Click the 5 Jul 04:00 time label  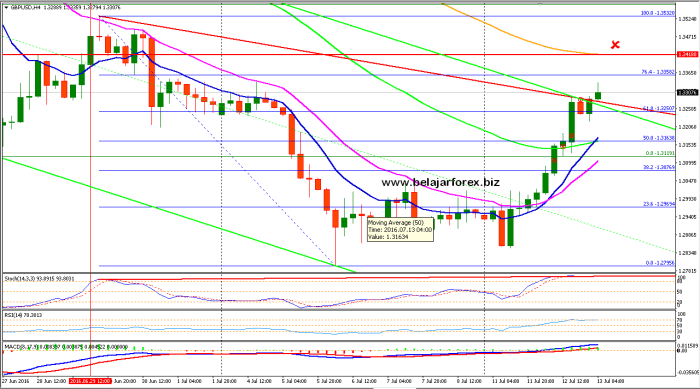(x=294, y=381)
